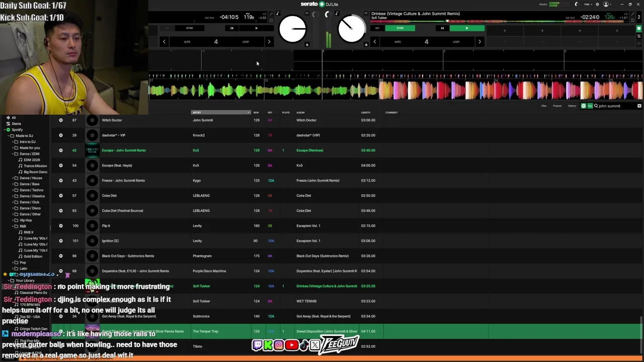Open EDM 2026 playlist

click(32, 160)
